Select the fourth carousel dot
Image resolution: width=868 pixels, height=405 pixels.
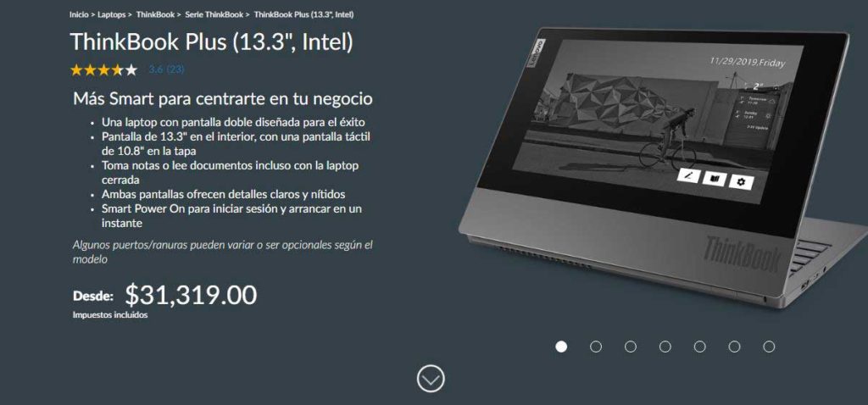click(665, 347)
